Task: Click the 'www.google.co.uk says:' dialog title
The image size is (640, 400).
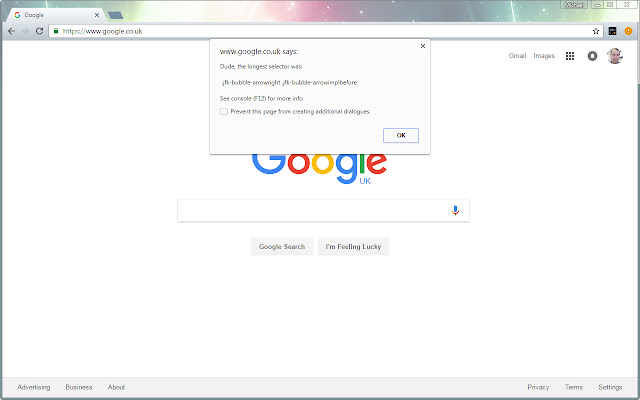Action: [x=259, y=51]
